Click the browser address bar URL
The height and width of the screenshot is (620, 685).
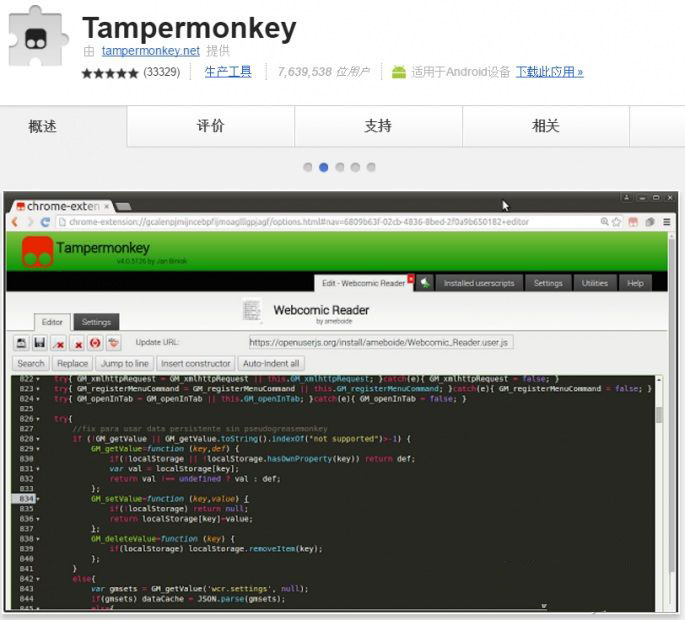pyautogui.click(x=299, y=222)
